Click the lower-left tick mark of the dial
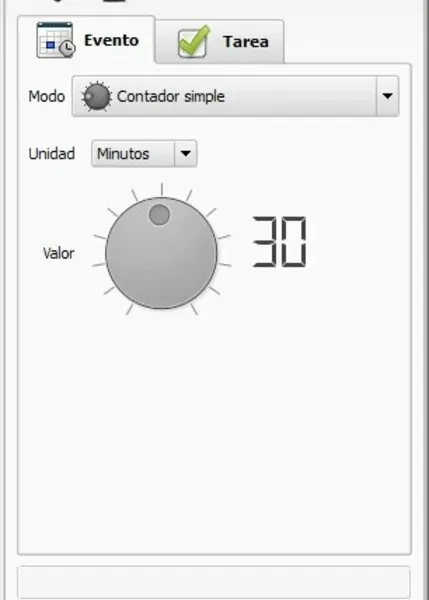The width and height of the screenshot is (429, 600). click(x=129, y=309)
